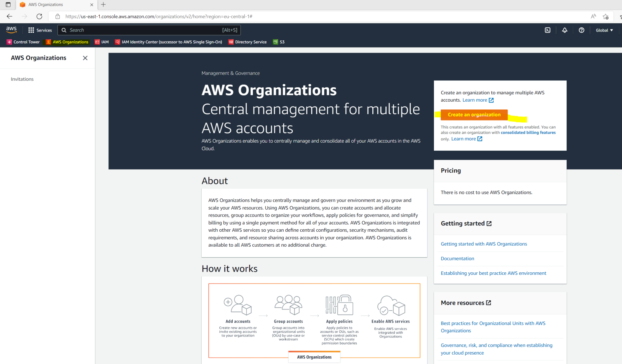The width and height of the screenshot is (622, 364).
Task: Open the consolidated billing features link
Action: tap(528, 132)
